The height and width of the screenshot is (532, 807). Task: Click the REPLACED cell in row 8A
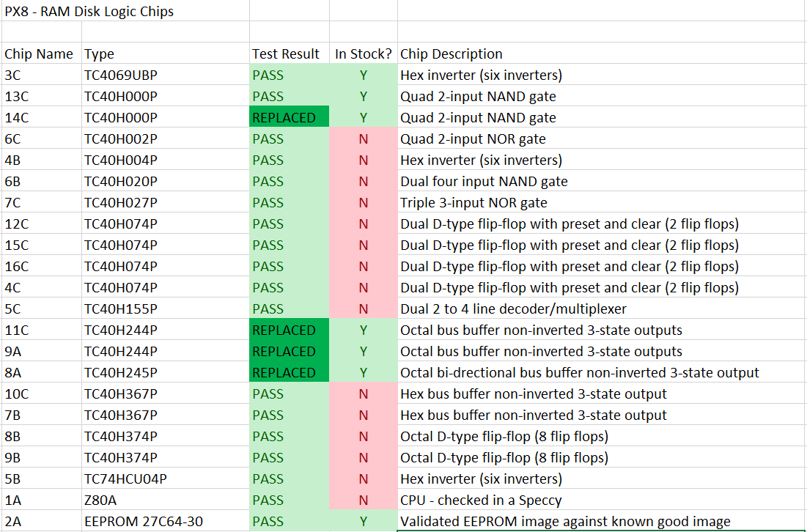[x=290, y=372]
